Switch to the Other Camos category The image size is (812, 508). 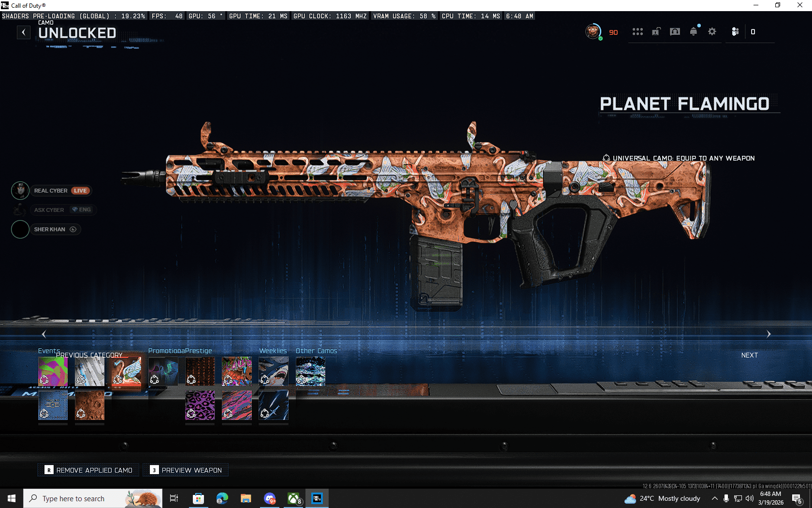coord(316,351)
